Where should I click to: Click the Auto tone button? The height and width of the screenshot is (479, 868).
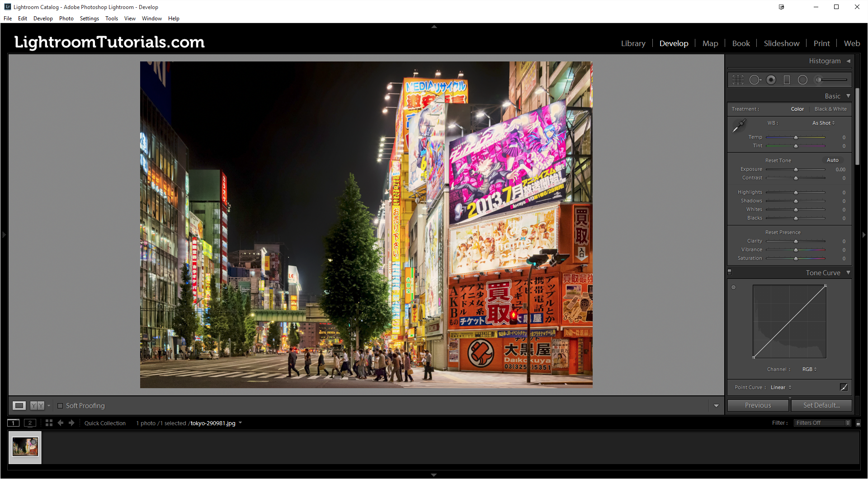click(x=832, y=160)
